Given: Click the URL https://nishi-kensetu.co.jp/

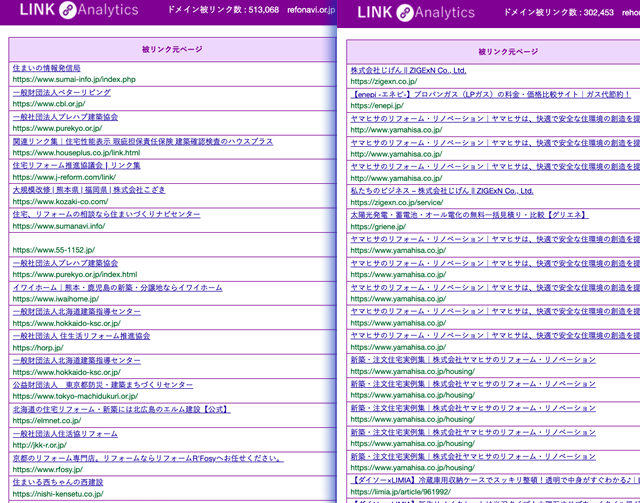Looking at the screenshot, I should [x=58, y=494].
